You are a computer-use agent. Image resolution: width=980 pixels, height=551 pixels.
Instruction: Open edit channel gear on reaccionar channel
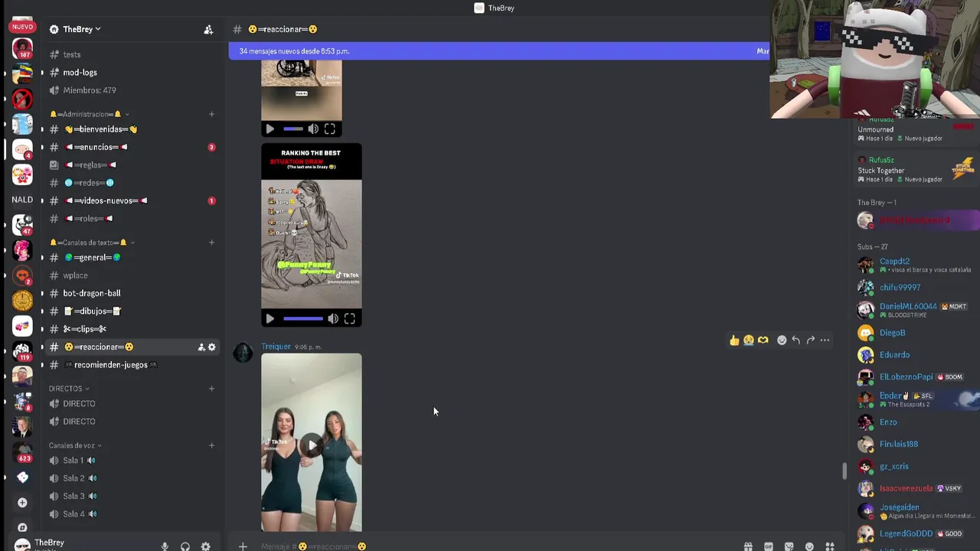[x=212, y=347]
